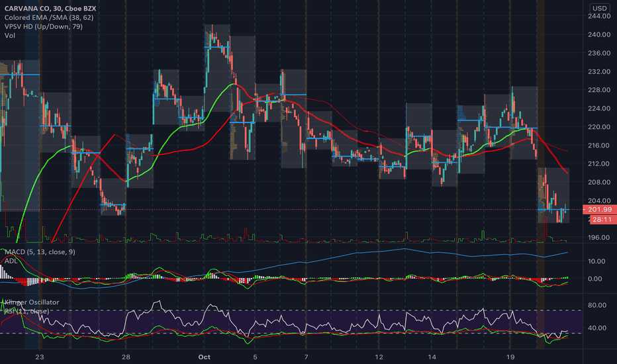Select the Klinger Oscillator indicator label
Image resolution: width=617 pixels, height=364 pixels.
click(32, 302)
